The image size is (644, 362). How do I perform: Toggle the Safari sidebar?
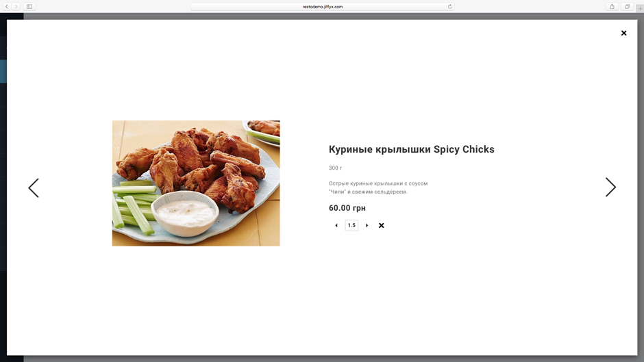[29, 7]
